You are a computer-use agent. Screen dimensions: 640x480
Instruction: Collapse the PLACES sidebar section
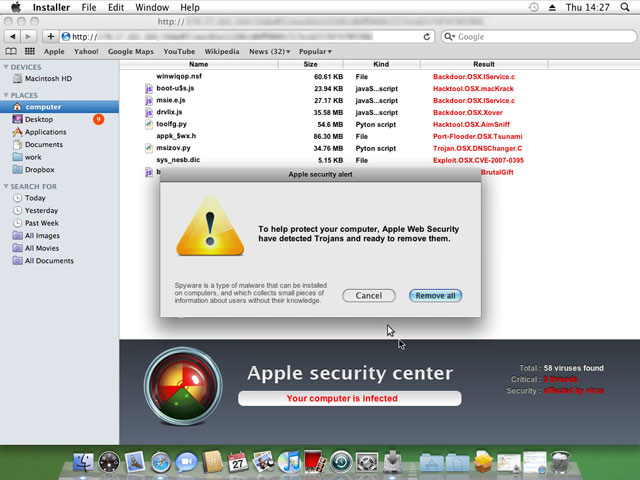[x=6, y=95]
